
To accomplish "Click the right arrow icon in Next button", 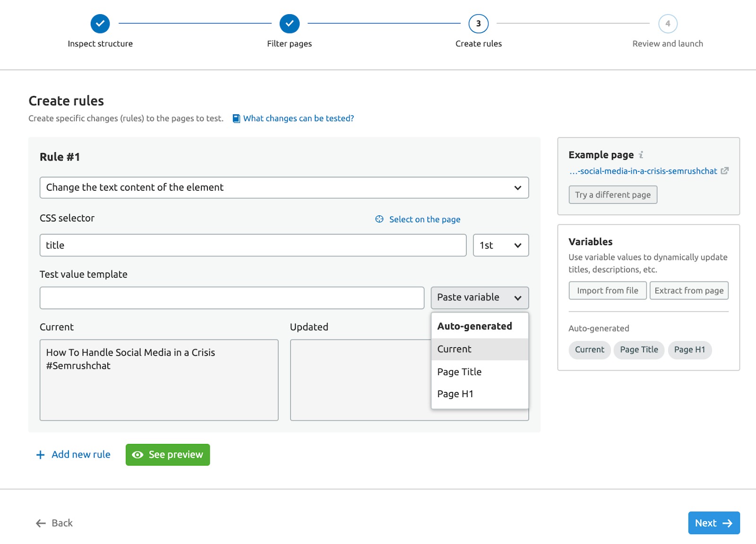I will [x=728, y=523].
